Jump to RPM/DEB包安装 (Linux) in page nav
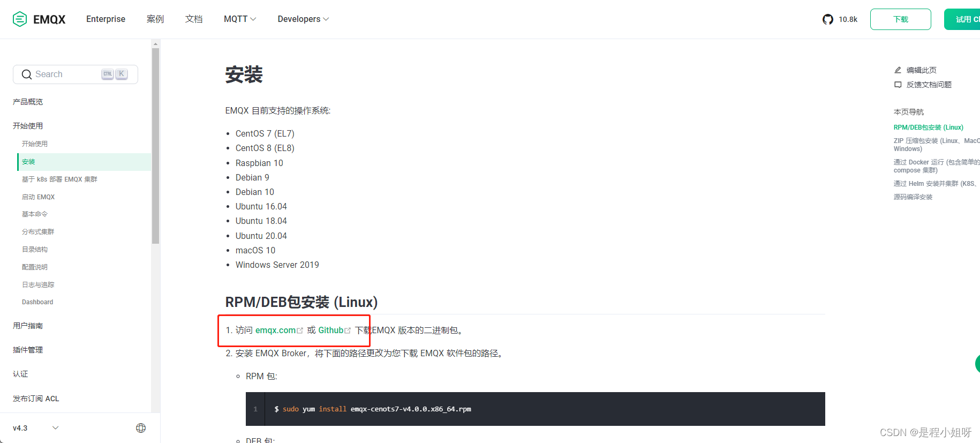The image size is (980, 443). (x=929, y=127)
